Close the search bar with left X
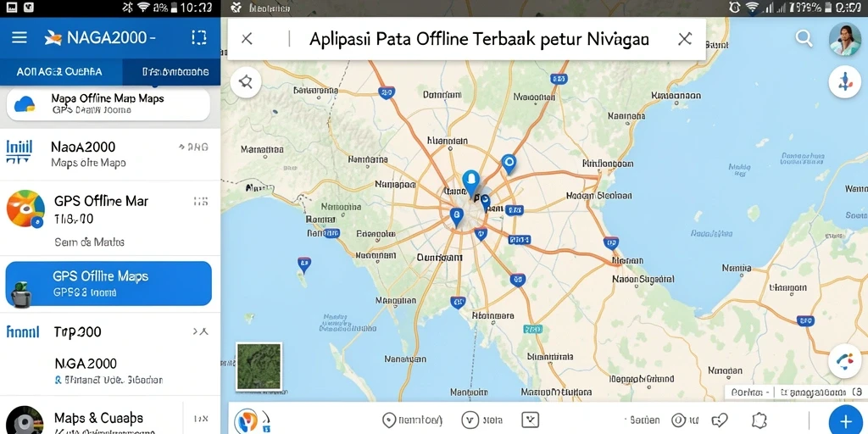Screen dimensions: 868x434 click(247, 39)
